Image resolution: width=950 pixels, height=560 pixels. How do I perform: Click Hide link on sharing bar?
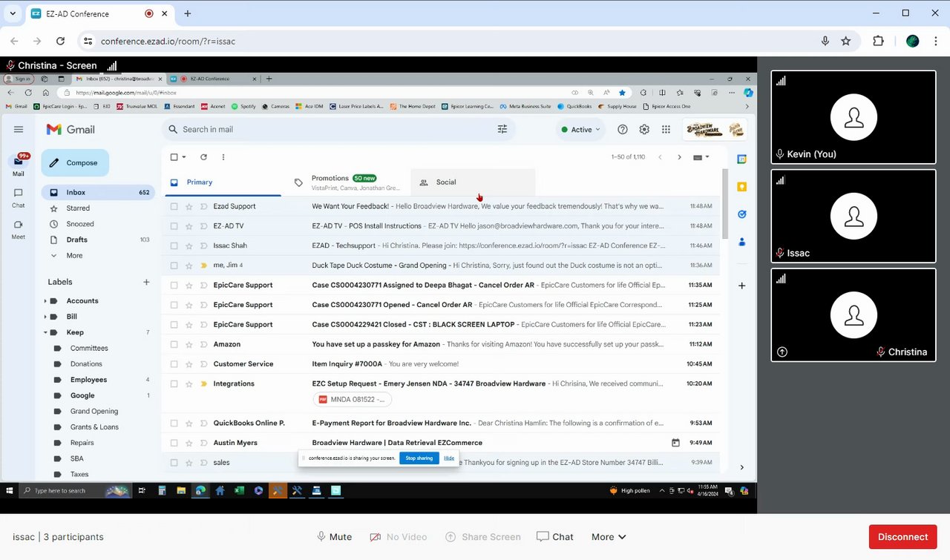pyautogui.click(x=449, y=458)
